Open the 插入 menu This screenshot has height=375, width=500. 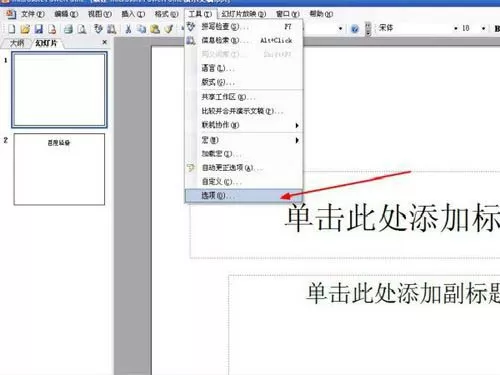click(x=133, y=14)
